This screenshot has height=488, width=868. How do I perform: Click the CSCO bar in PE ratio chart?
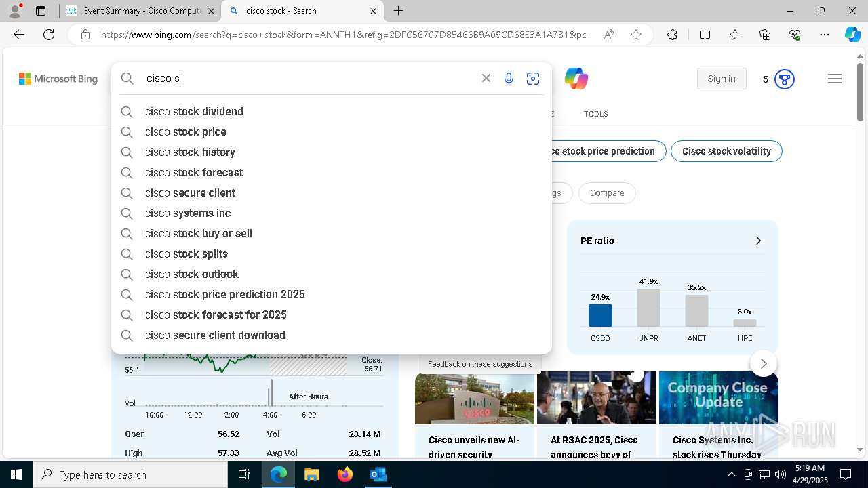(x=600, y=316)
